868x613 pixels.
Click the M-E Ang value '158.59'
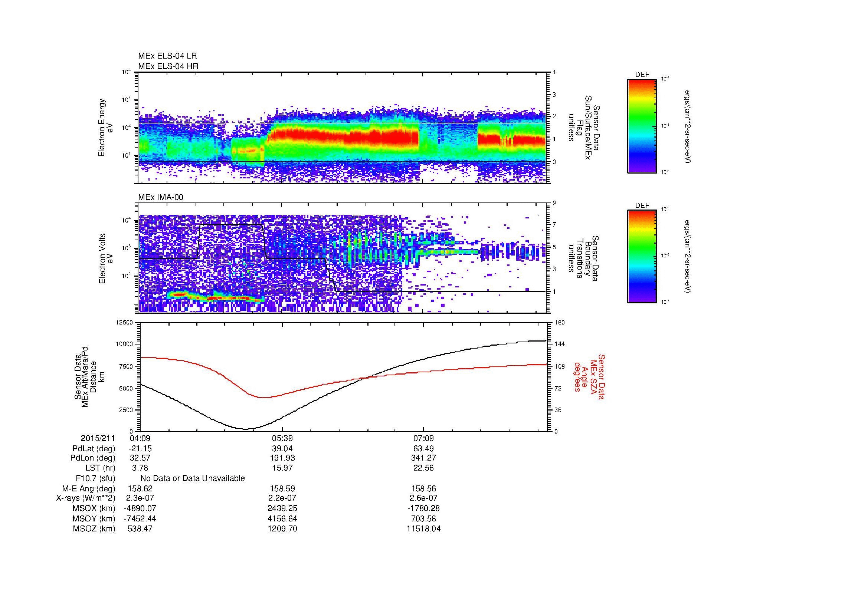pyautogui.click(x=282, y=488)
